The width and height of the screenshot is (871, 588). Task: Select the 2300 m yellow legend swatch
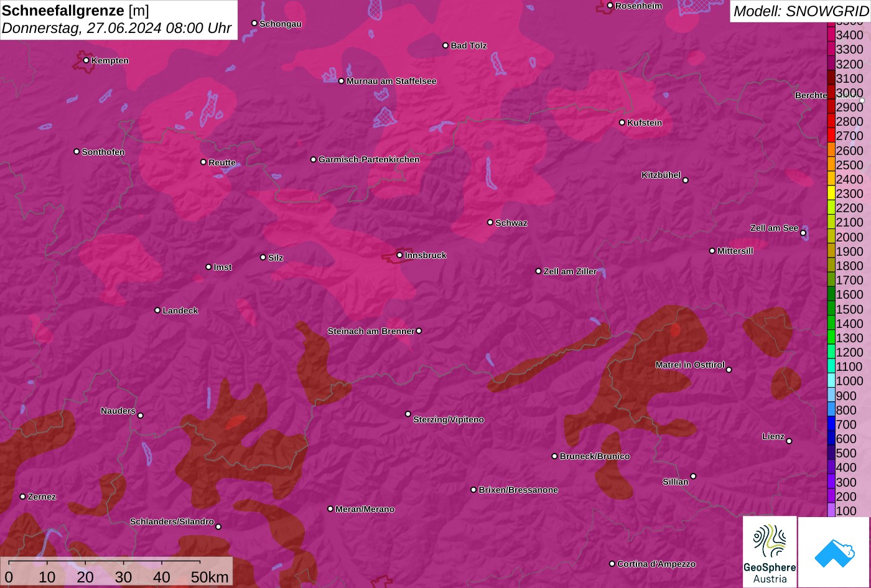[831, 194]
